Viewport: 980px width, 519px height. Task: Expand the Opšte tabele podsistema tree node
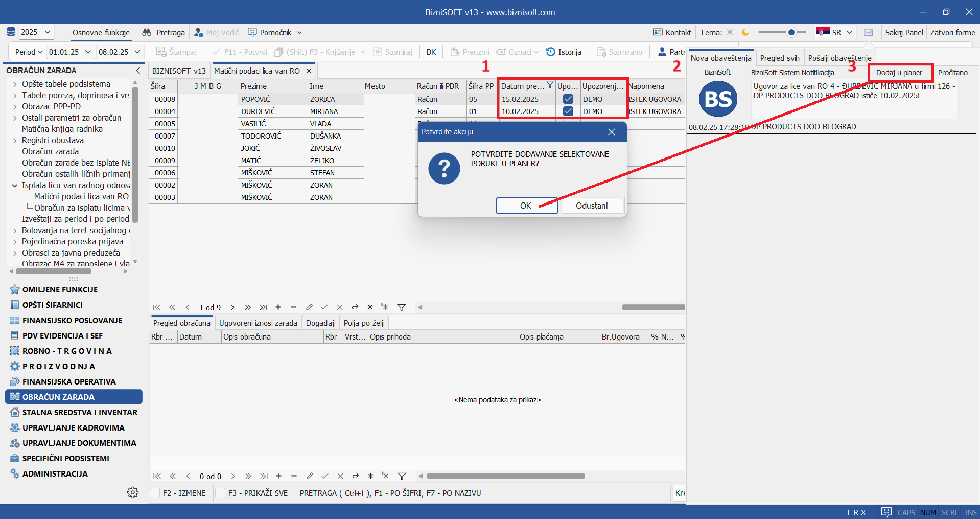tap(15, 84)
